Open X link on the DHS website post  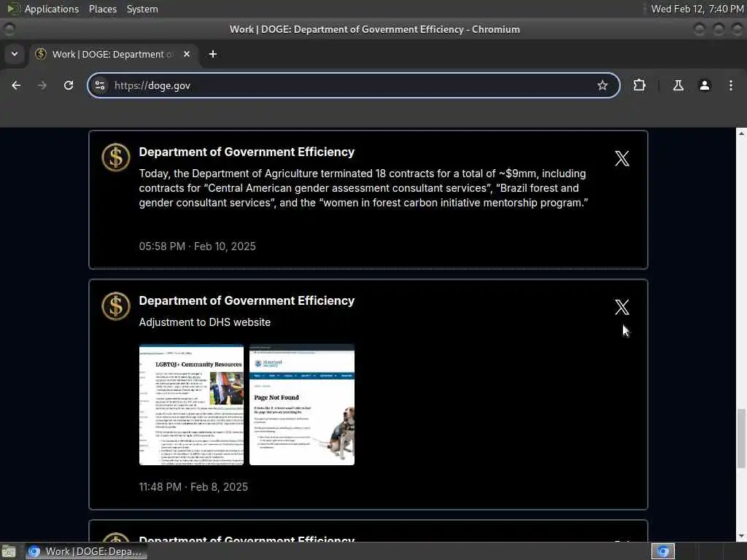pos(622,307)
